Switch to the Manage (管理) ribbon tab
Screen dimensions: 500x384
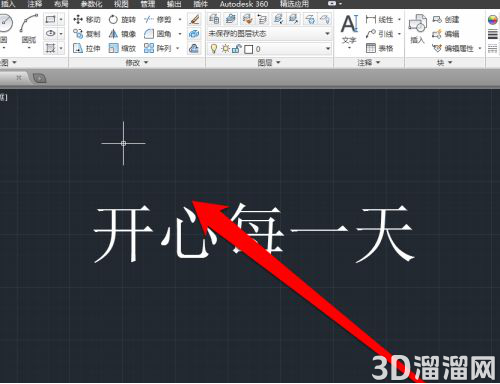click(148, 4)
